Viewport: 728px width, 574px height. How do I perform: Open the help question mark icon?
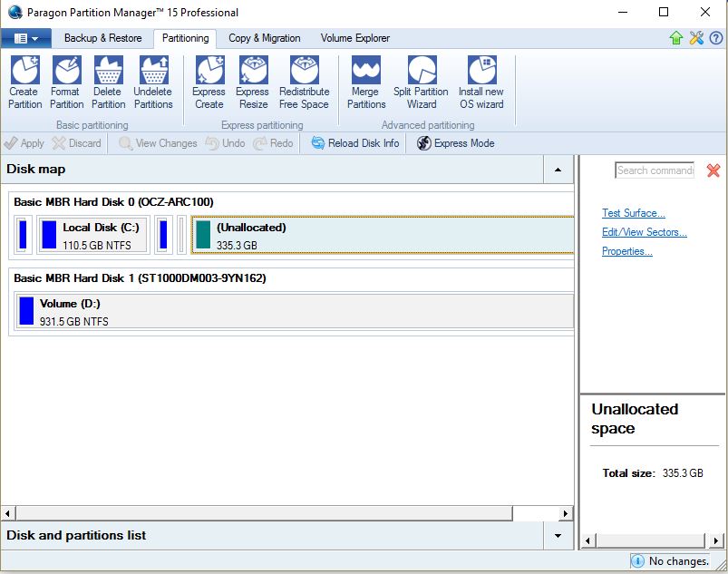point(716,37)
